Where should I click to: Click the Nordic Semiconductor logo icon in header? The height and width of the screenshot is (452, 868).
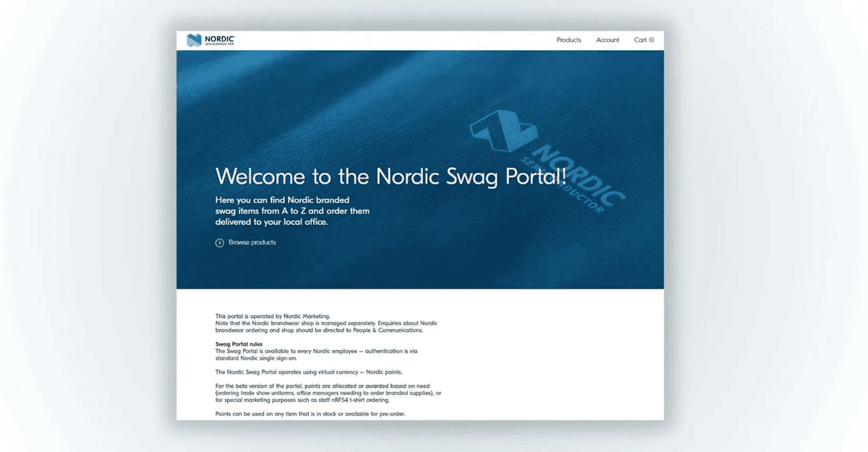pos(193,40)
